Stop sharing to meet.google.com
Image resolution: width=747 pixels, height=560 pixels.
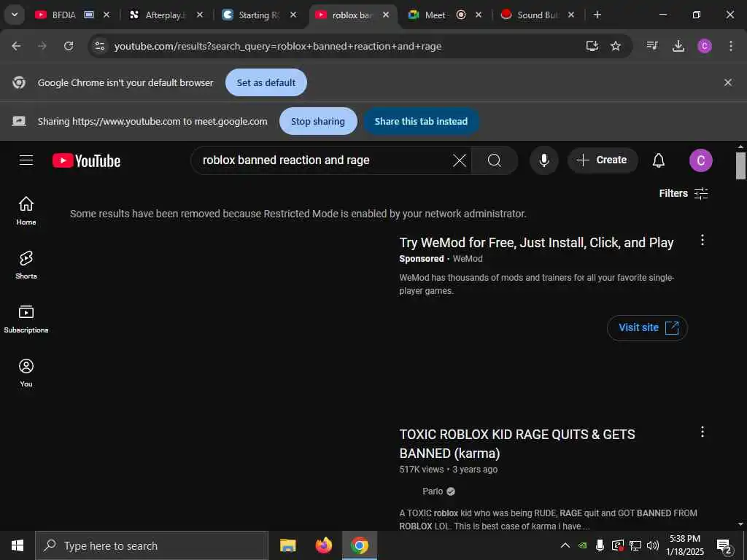tap(318, 122)
